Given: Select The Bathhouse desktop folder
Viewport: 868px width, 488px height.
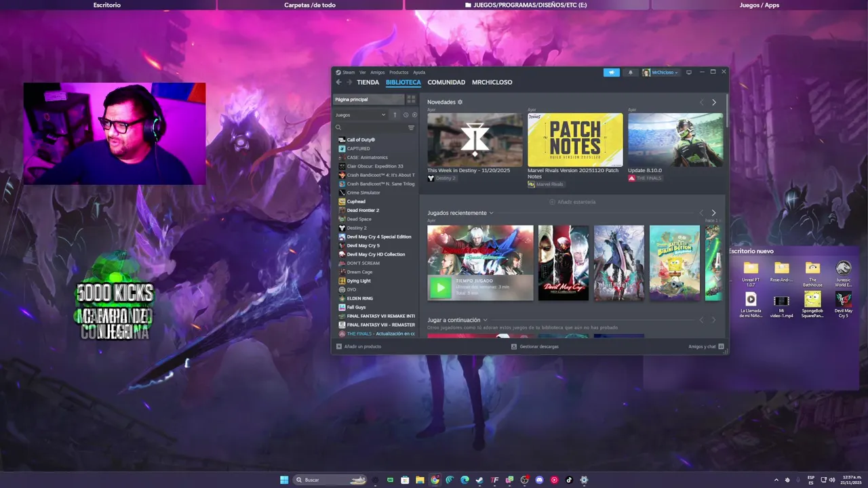Looking at the screenshot, I should pos(812,273).
